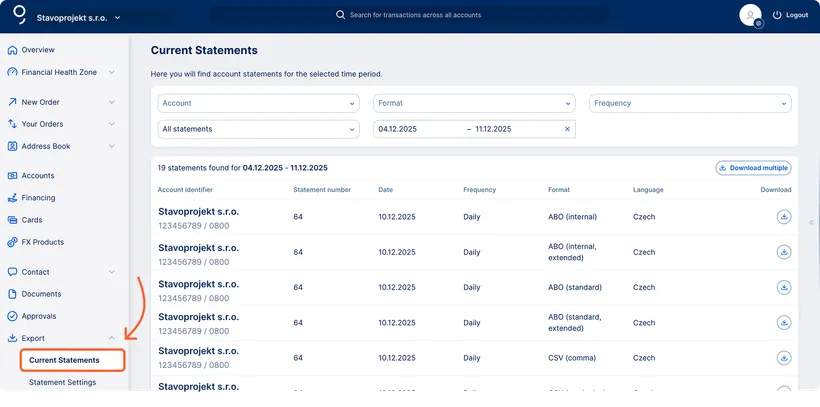Download the CSV (comma) statement
Image resolution: width=820 pixels, height=407 pixels.
[784, 358]
